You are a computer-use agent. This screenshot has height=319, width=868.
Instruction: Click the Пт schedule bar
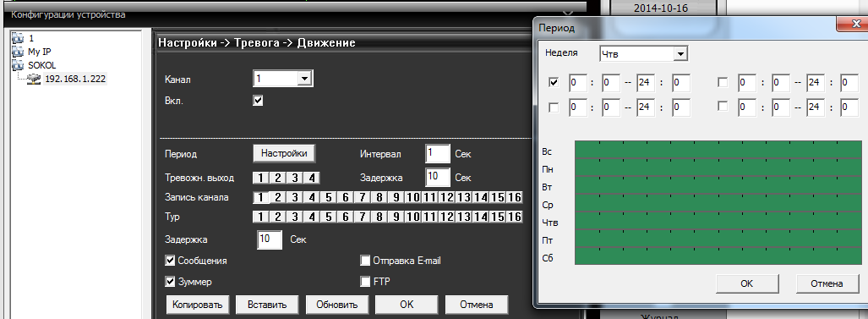pyautogui.click(x=718, y=238)
